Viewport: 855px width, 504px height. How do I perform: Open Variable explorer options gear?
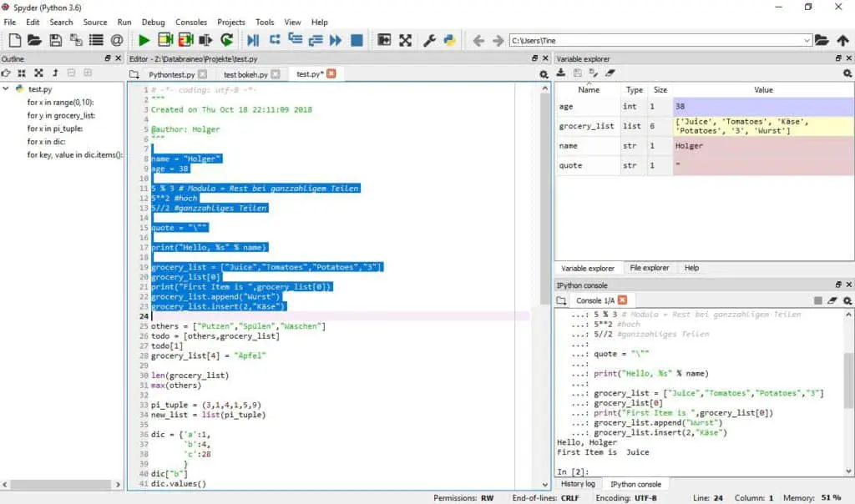[x=847, y=73]
